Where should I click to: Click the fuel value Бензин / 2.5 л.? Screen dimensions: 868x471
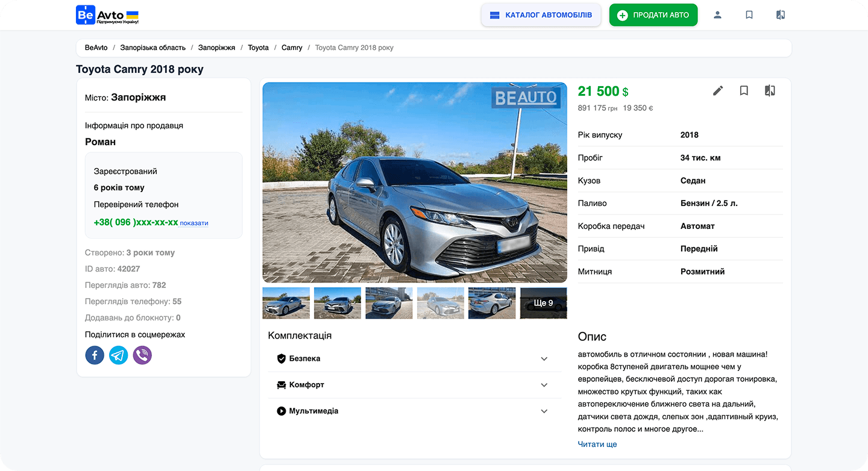(709, 204)
